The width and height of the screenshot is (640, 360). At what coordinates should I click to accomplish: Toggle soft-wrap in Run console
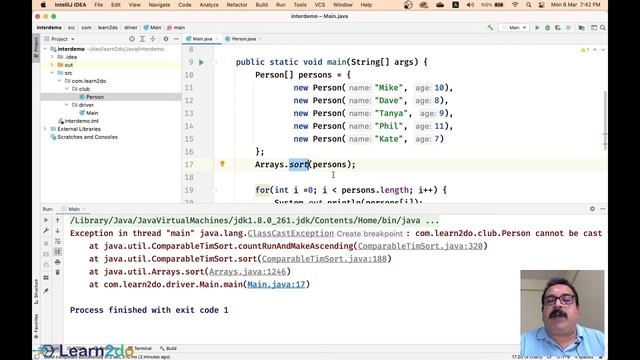(58, 241)
